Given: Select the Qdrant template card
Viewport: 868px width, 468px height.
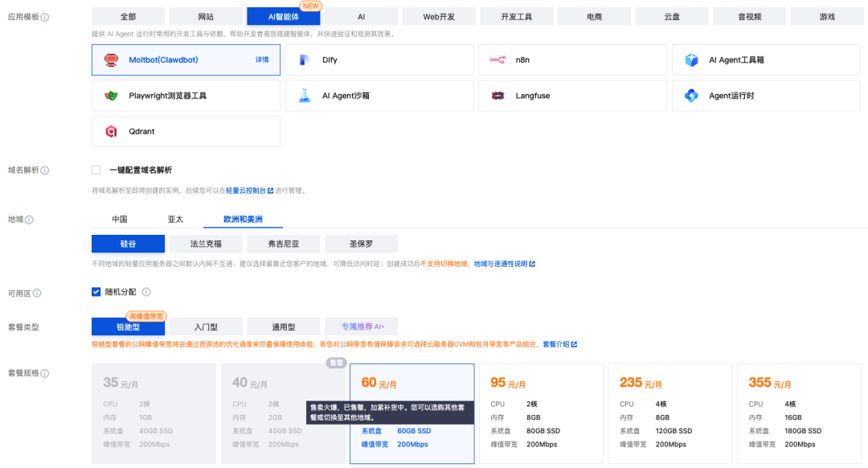Looking at the screenshot, I should click(x=186, y=131).
